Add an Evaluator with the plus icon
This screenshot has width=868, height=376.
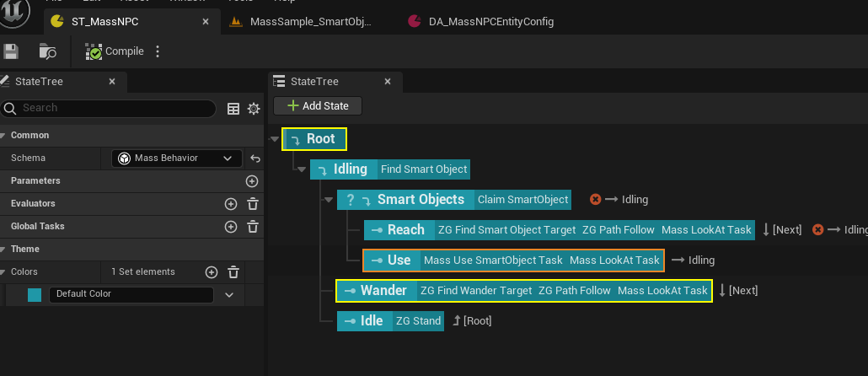(x=231, y=204)
